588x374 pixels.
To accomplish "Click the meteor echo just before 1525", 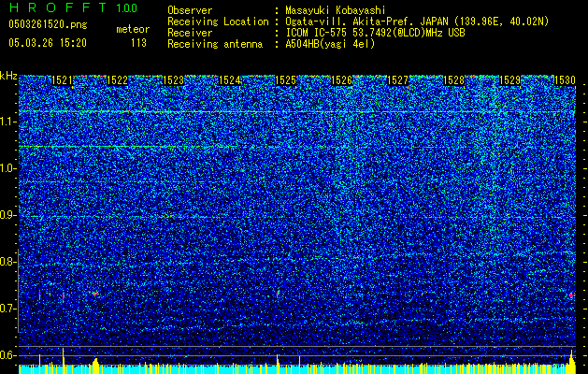I will tap(278, 293).
